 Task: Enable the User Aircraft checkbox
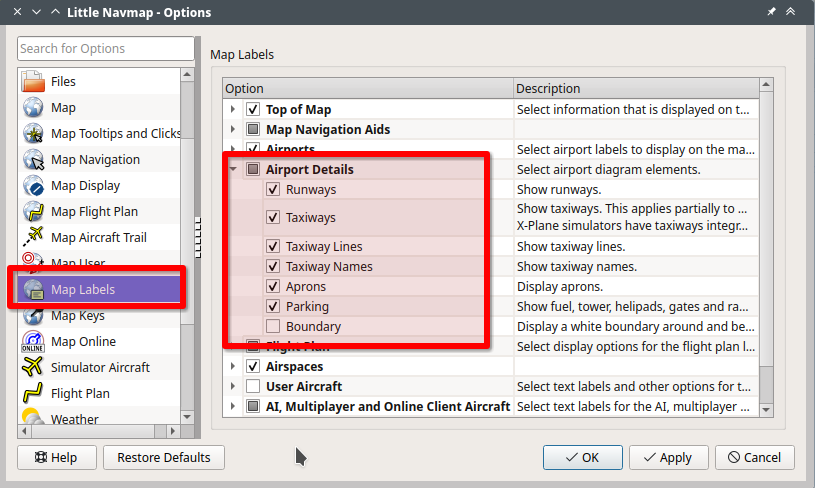253,386
